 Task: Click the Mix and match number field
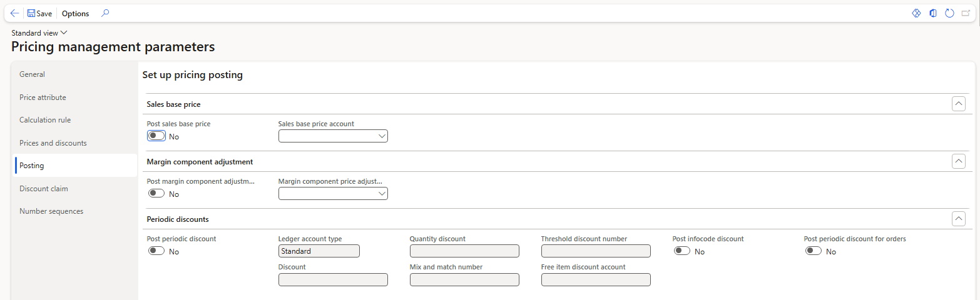[464, 280]
